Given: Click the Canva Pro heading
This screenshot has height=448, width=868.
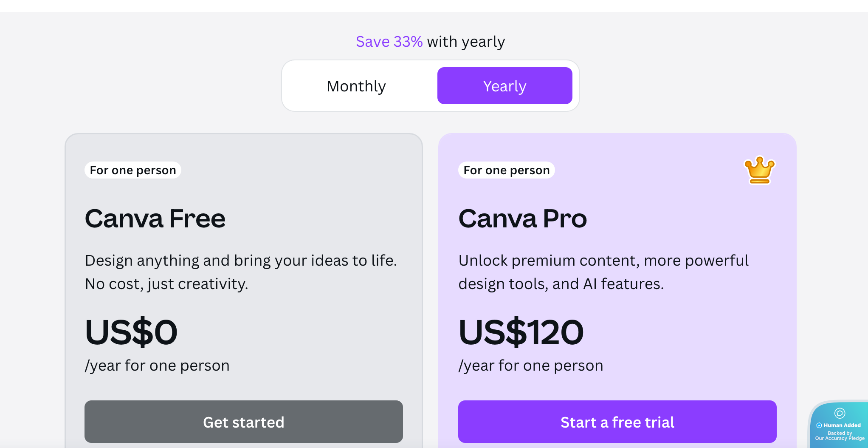Looking at the screenshot, I should (x=522, y=218).
